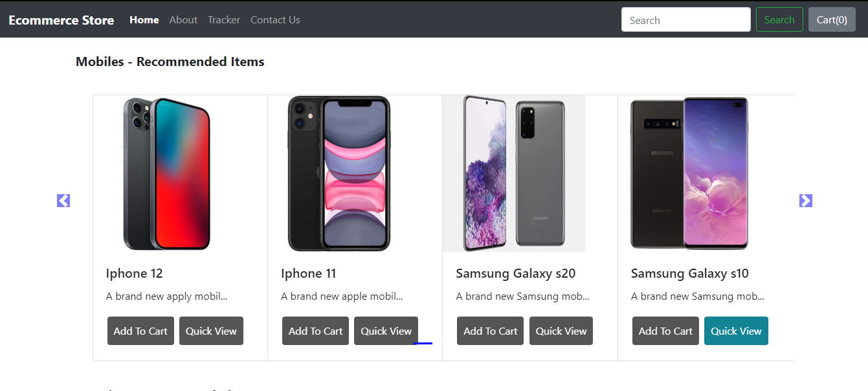The image size is (868, 391).
Task: Add Samsung Galaxy s10 to cart
Action: (x=665, y=331)
